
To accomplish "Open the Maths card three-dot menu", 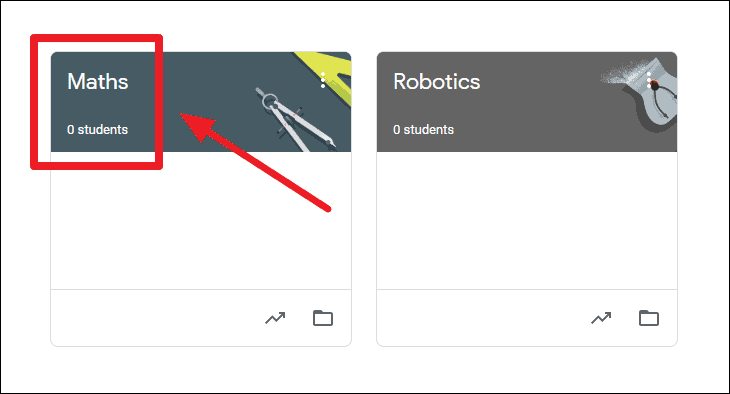I will tap(323, 80).
